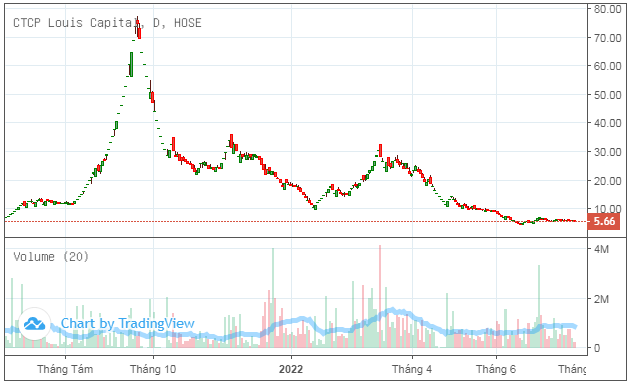Open the Chart by TradingView link
The image size is (633, 384).
pyautogui.click(x=128, y=323)
